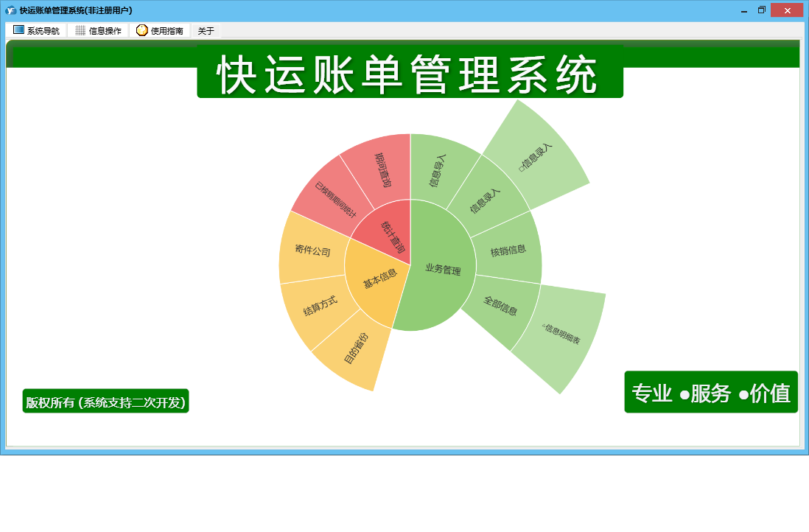Open the 信息操作 menu
This screenshot has height=532, width=809.
click(x=98, y=30)
